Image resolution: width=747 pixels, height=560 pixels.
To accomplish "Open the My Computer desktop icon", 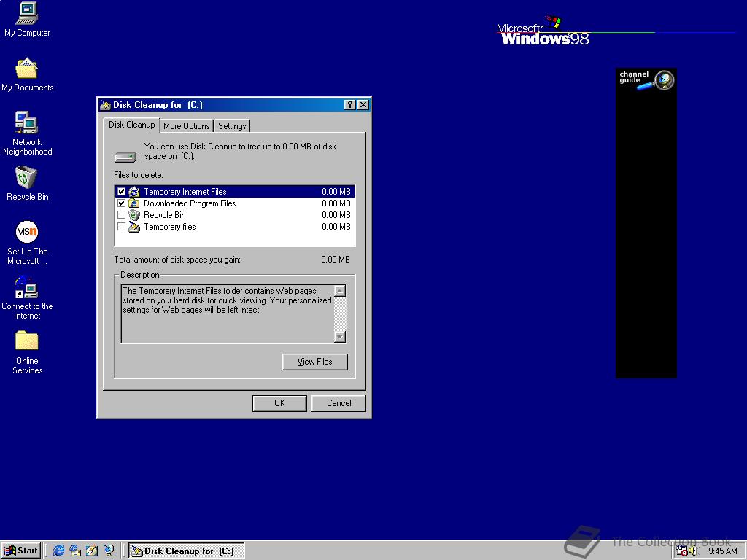I will pyautogui.click(x=27, y=13).
